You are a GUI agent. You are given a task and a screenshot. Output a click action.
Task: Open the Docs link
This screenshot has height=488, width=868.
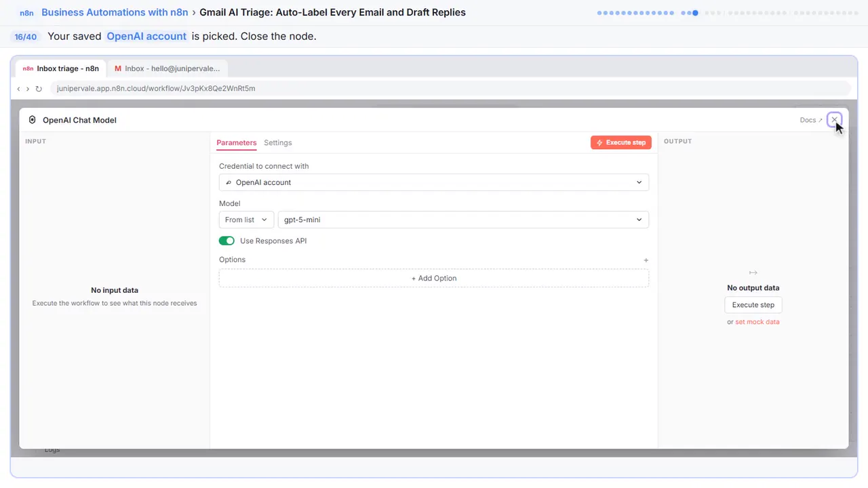pyautogui.click(x=811, y=120)
